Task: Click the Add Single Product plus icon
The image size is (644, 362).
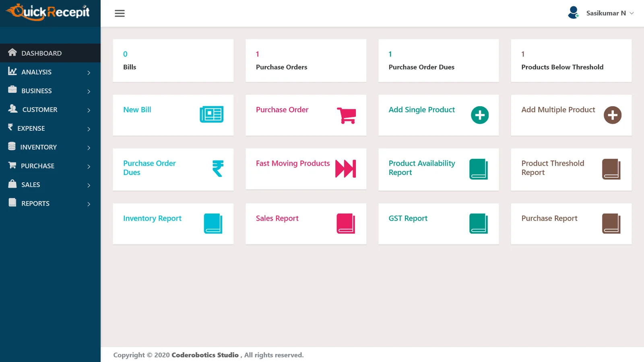Action: tap(480, 115)
